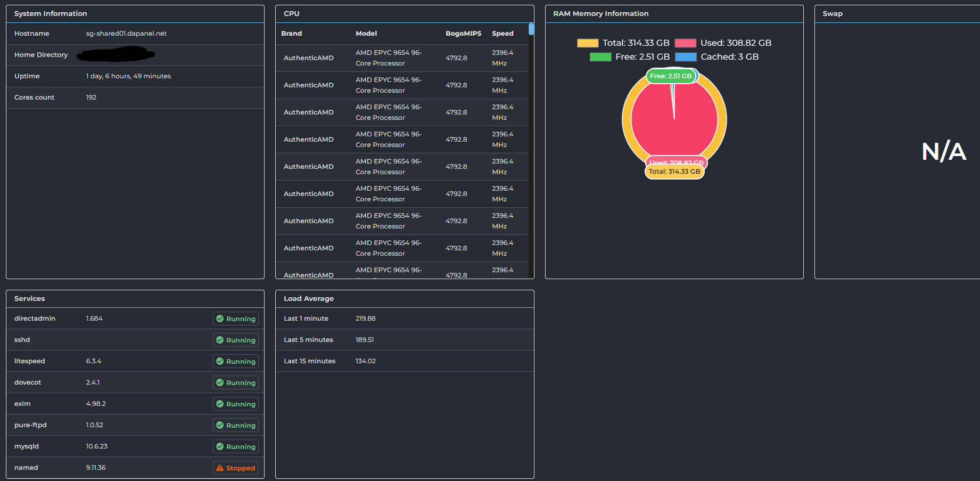
Task: Click the dovecot running check icon
Action: coord(220,382)
